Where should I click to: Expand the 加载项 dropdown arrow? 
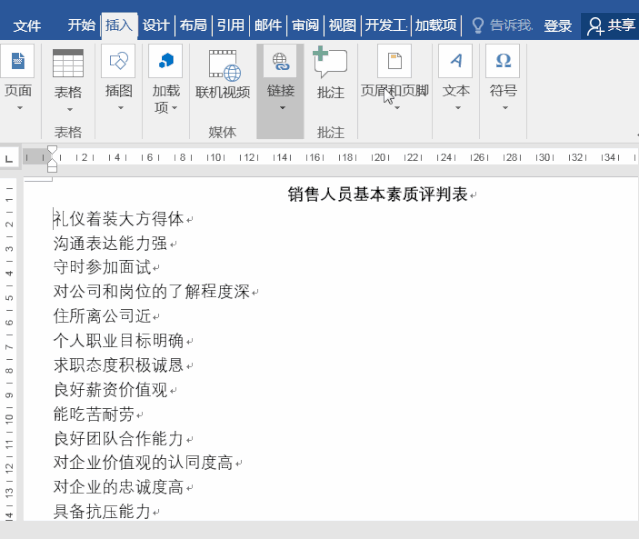(175, 108)
